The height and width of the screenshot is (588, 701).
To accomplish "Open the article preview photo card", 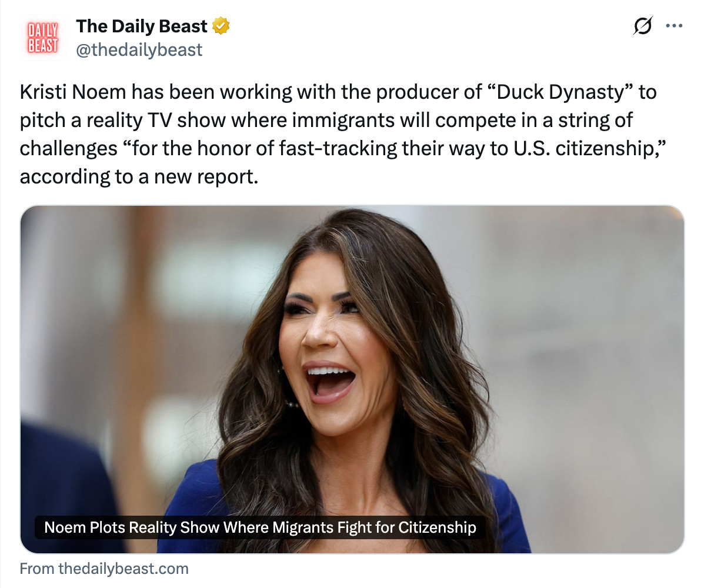I will click(x=352, y=379).
